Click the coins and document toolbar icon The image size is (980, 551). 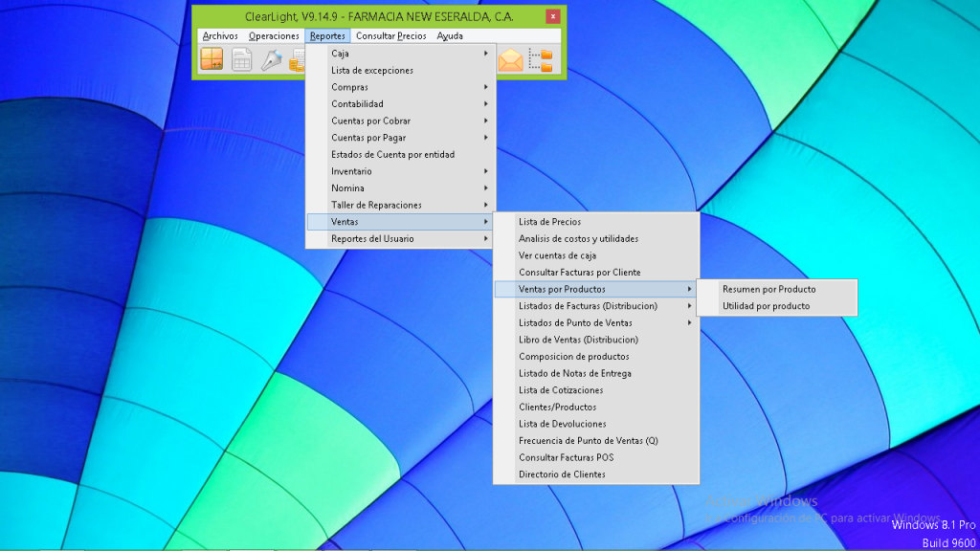point(298,60)
